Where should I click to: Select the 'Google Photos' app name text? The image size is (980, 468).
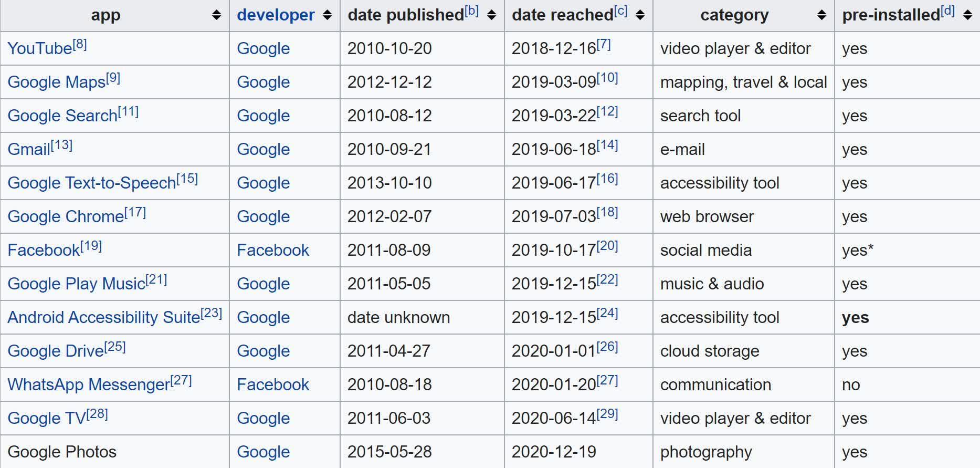click(62, 452)
